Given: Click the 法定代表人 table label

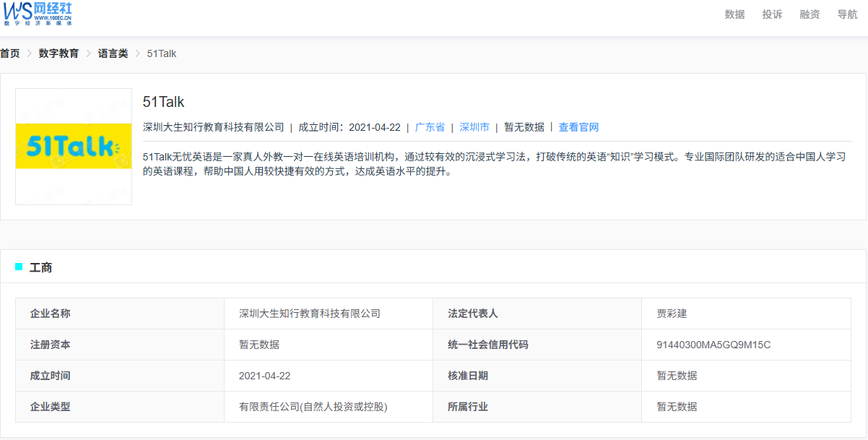Looking at the screenshot, I should pyautogui.click(x=473, y=314).
